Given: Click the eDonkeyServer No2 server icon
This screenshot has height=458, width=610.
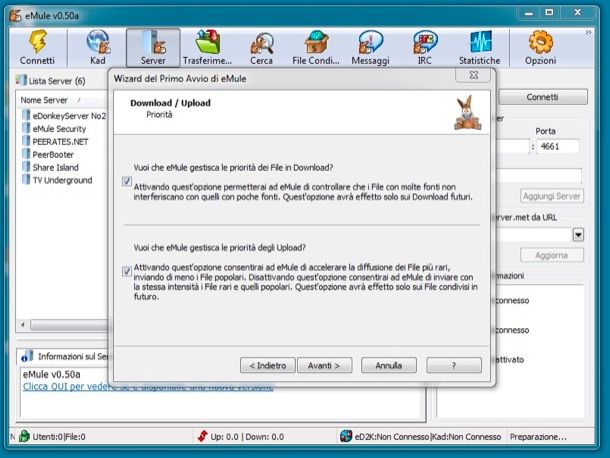Looking at the screenshot, I should (x=26, y=115).
